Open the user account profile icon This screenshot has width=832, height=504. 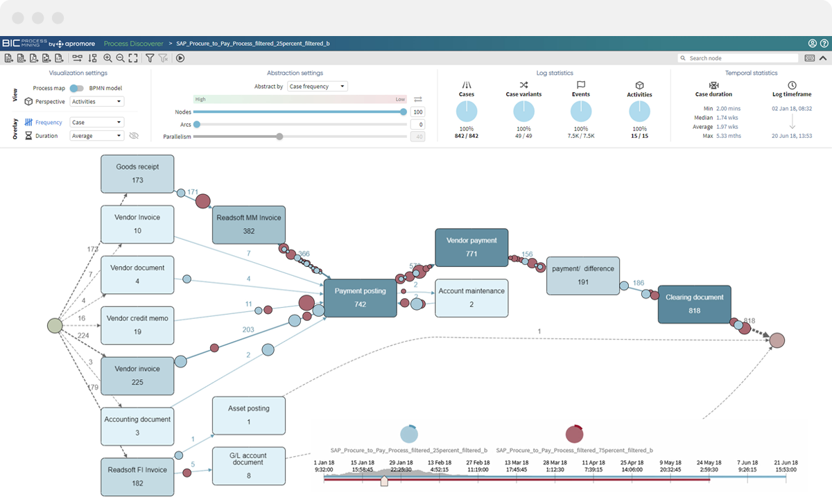click(813, 44)
